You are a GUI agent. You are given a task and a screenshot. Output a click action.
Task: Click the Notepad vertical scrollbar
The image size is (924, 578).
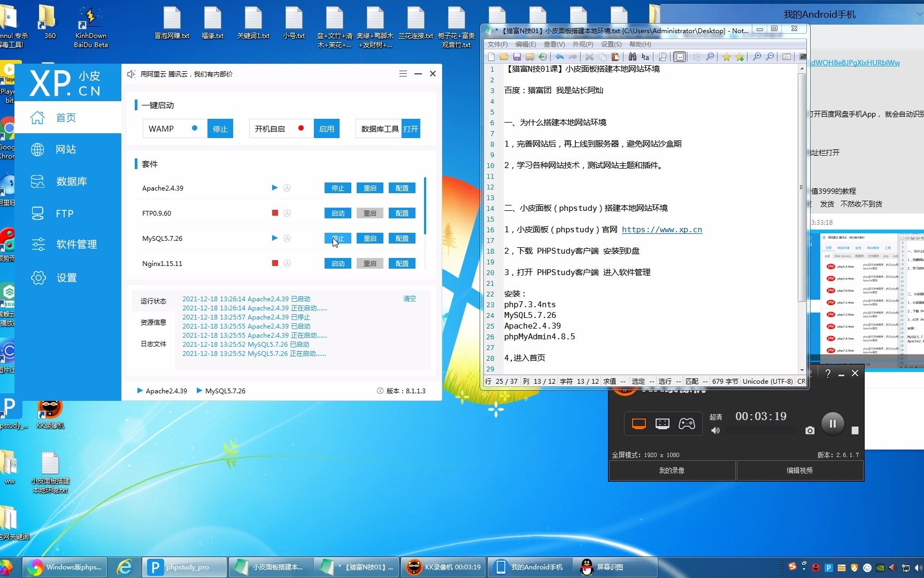pyautogui.click(x=802, y=187)
